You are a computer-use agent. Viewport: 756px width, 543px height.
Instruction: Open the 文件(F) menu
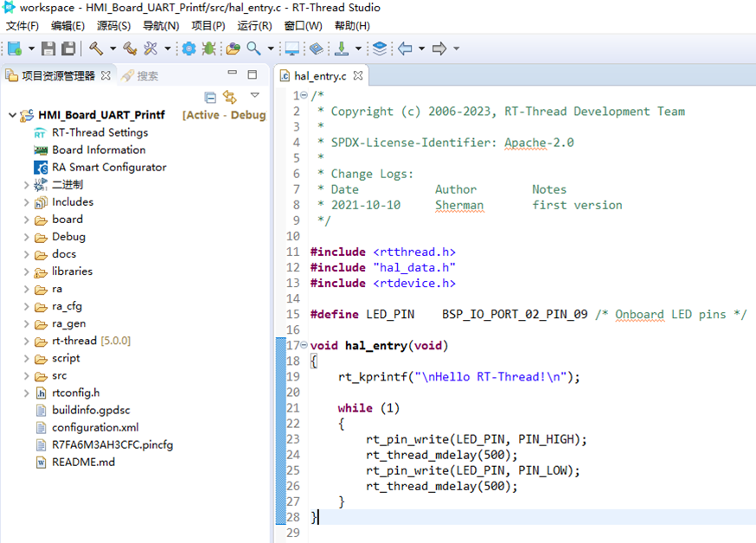coord(22,26)
